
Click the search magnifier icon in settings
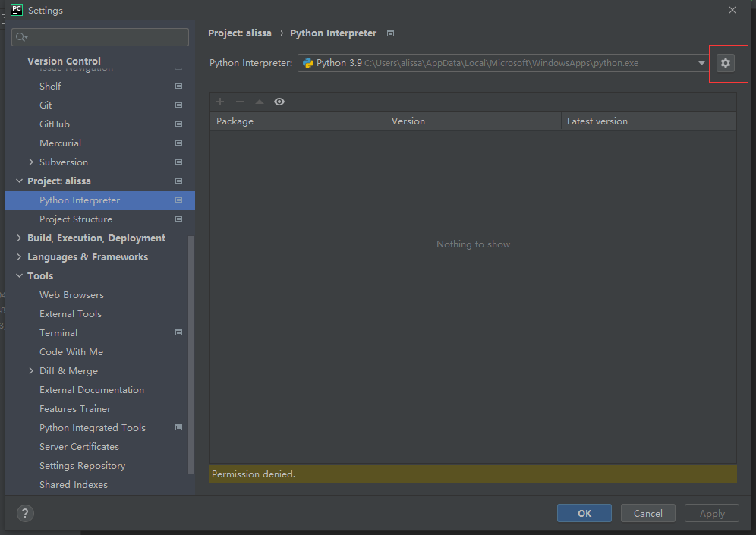[x=21, y=37]
